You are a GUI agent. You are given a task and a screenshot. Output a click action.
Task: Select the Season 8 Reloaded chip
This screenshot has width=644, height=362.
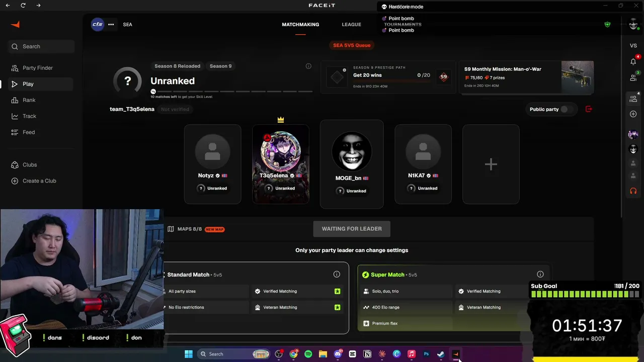pos(177,66)
